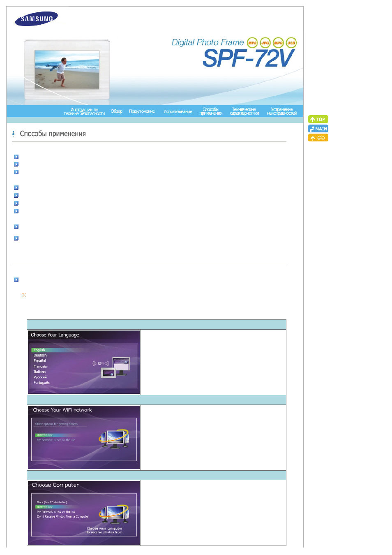
Task: Select Português in the language list
Action: click(41, 383)
